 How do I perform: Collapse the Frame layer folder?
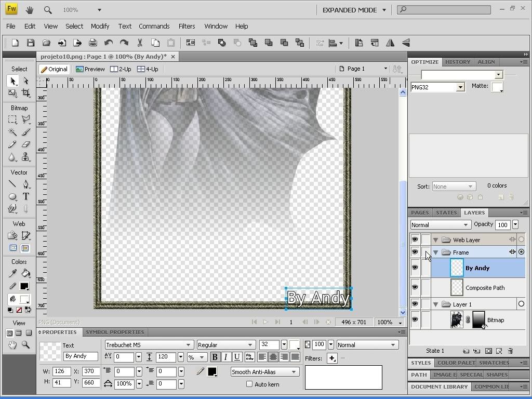coord(436,252)
